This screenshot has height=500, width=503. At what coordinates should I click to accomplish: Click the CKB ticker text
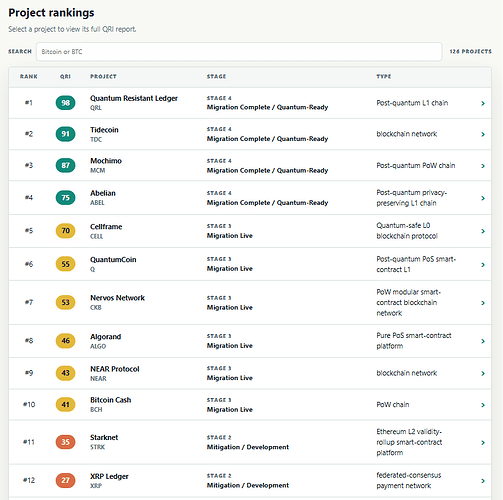coord(96,307)
